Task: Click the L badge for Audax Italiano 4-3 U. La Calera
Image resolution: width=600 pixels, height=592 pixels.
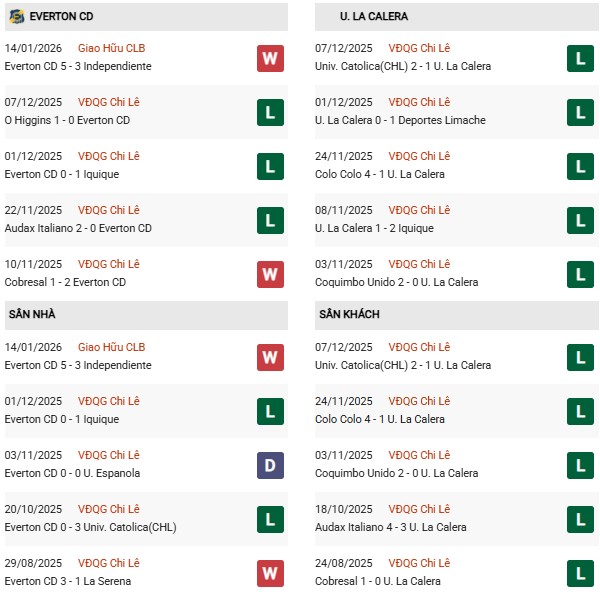Action: (580, 519)
